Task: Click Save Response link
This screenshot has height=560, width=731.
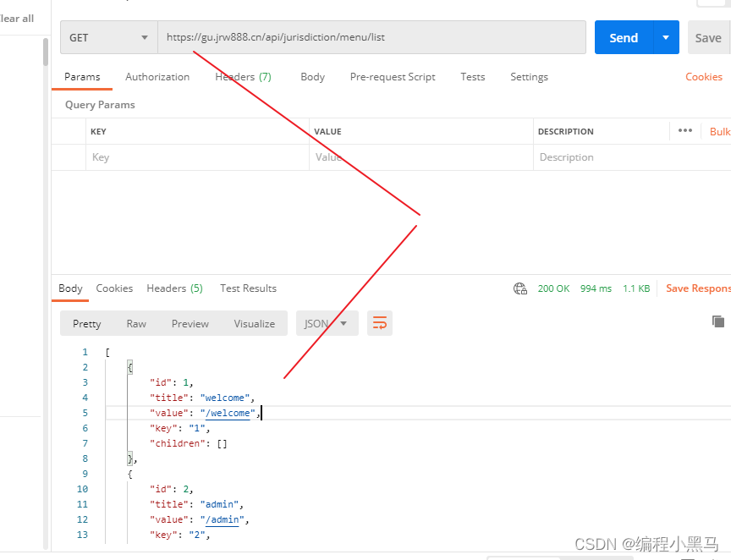Action: pos(698,288)
